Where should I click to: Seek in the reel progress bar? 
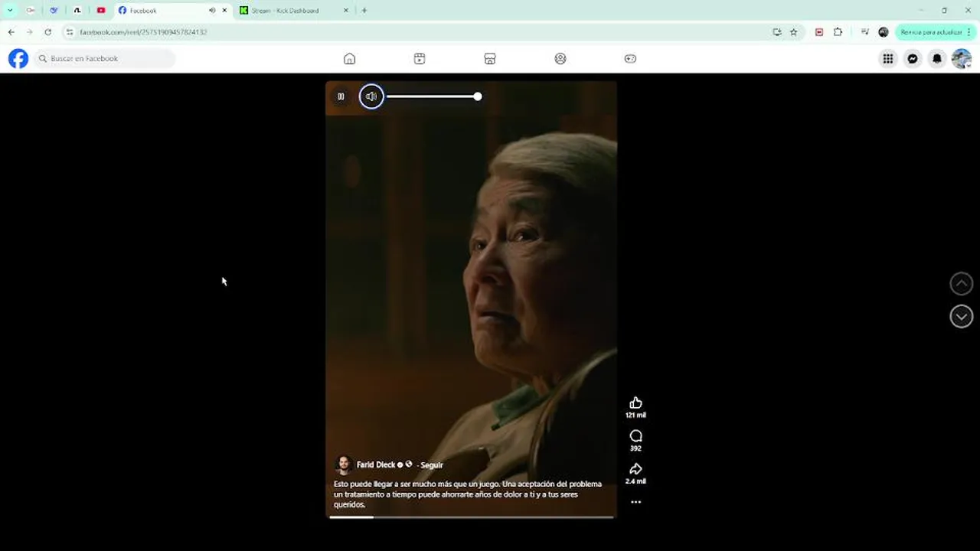click(472, 517)
